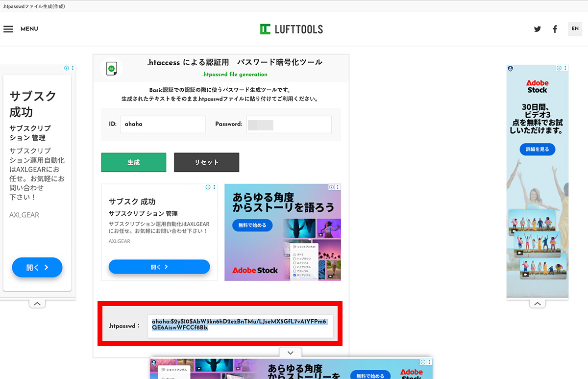
Task: Click 無料で始める in the Adobe Stock banner
Action: [251, 225]
